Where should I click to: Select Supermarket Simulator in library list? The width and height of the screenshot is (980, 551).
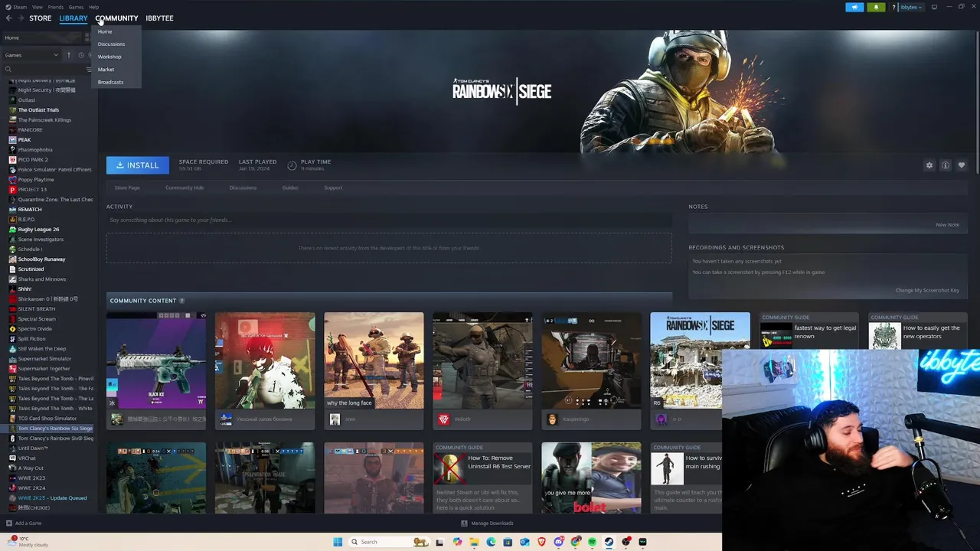pos(44,359)
